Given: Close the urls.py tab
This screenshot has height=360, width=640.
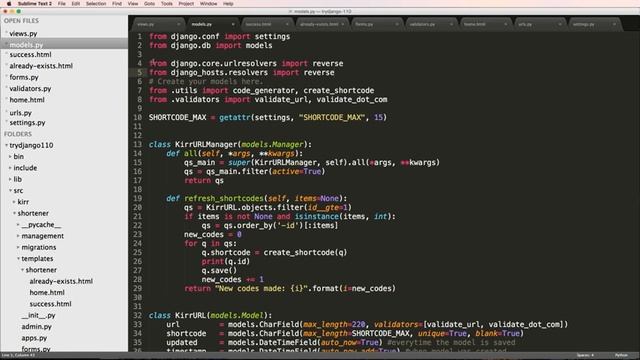Looking at the screenshot, I should pos(560,24).
